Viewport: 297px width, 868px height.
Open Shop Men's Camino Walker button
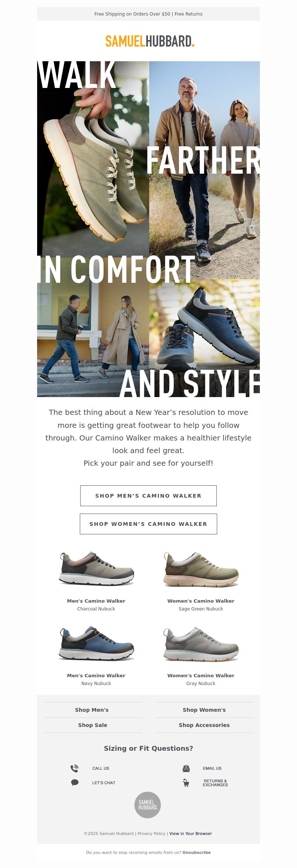tap(148, 495)
